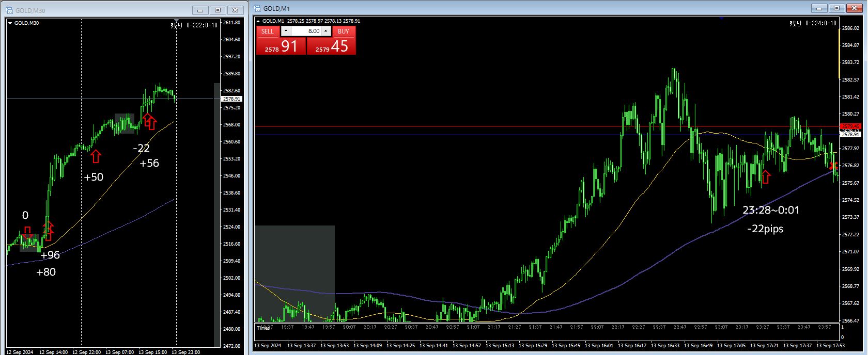Image resolution: width=868 pixels, height=355 pixels.
Task: Decrease lot volume with the down arrow
Action: click(x=286, y=31)
